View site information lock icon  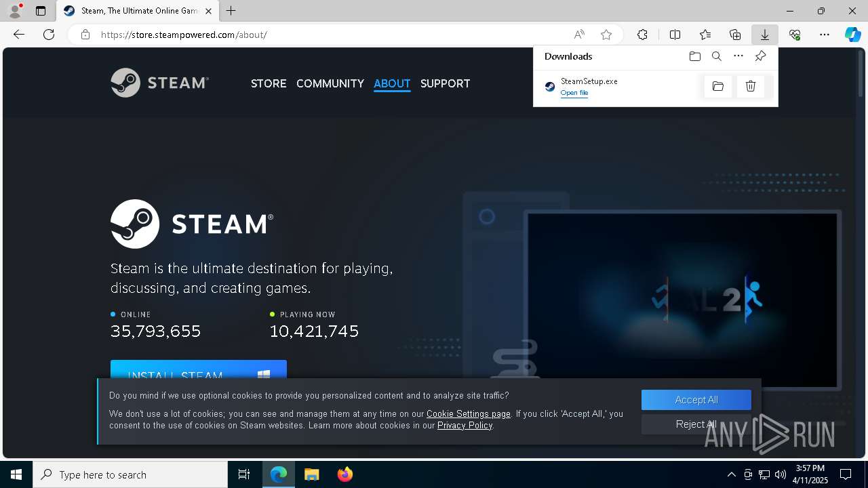point(85,35)
